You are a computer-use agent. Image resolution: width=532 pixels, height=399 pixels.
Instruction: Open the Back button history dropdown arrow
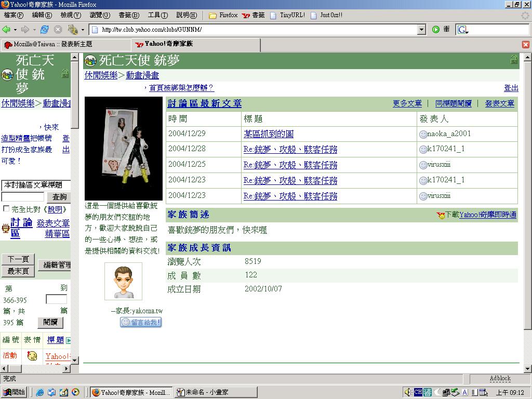point(15,30)
